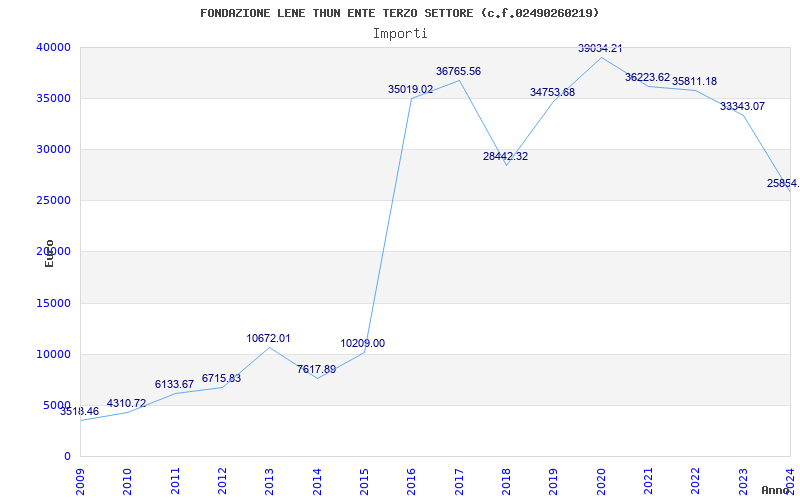The height and width of the screenshot is (500, 800).
Task: Click the cut-off 25854 data label
Action: 783,183
